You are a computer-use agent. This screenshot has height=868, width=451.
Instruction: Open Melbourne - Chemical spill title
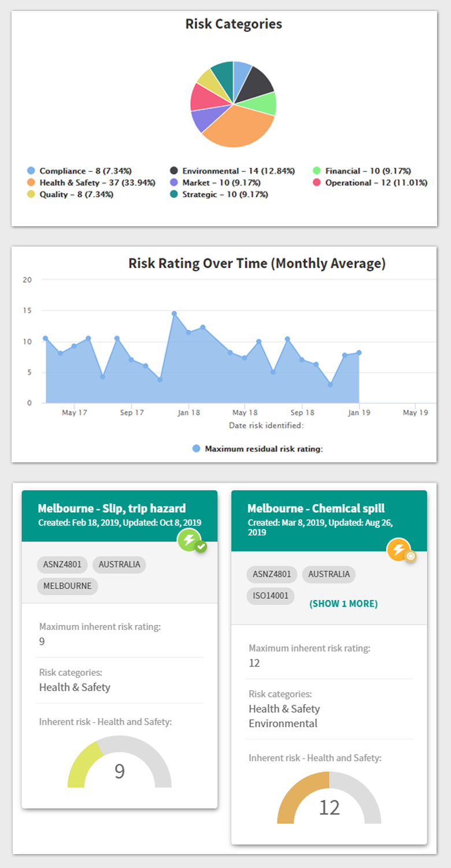(316, 508)
